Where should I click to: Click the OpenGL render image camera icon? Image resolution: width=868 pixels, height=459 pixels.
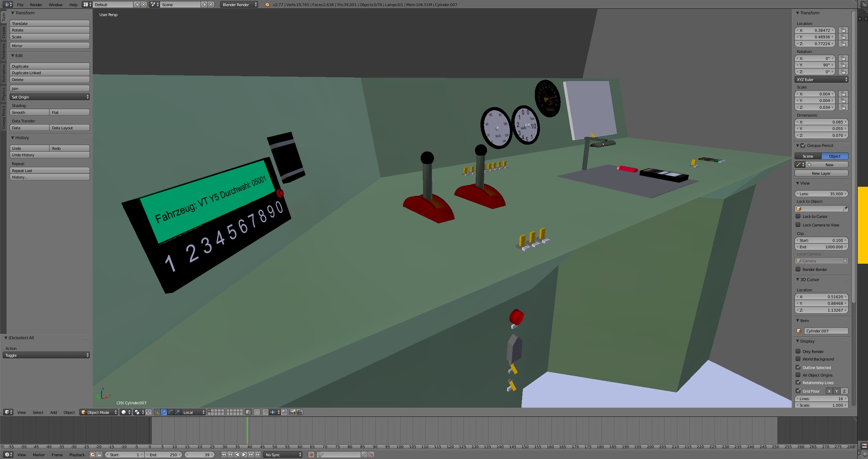coord(293,412)
